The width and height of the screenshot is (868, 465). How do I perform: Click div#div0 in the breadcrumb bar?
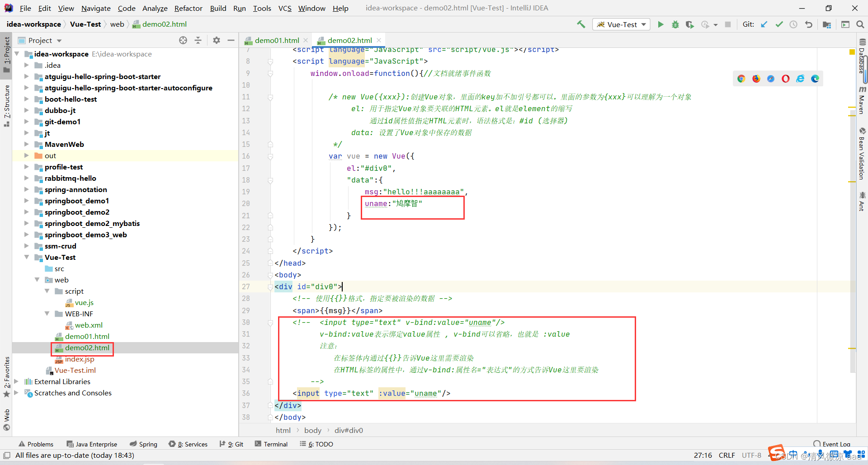(349, 430)
